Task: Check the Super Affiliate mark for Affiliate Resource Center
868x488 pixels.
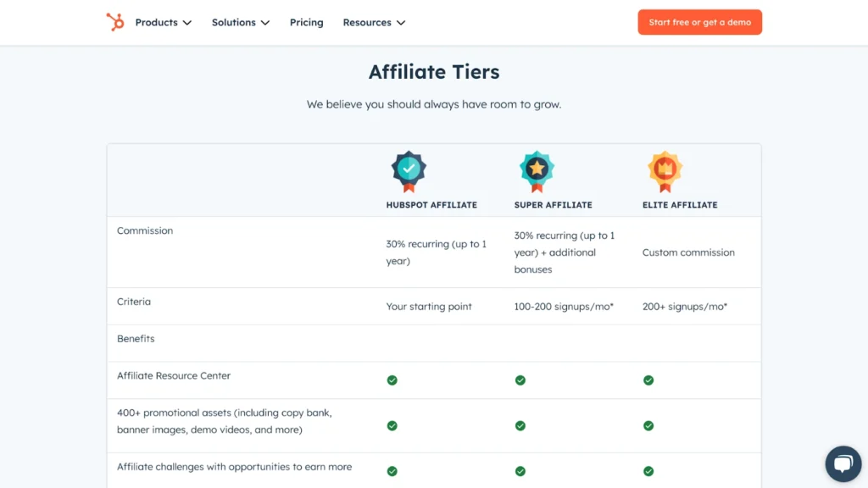Action: [520, 380]
